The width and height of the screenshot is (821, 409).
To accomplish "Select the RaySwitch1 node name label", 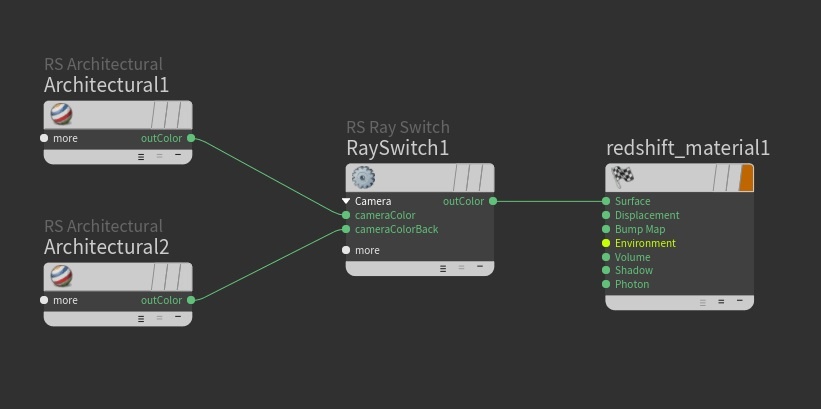I will pyautogui.click(x=397, y=148).
